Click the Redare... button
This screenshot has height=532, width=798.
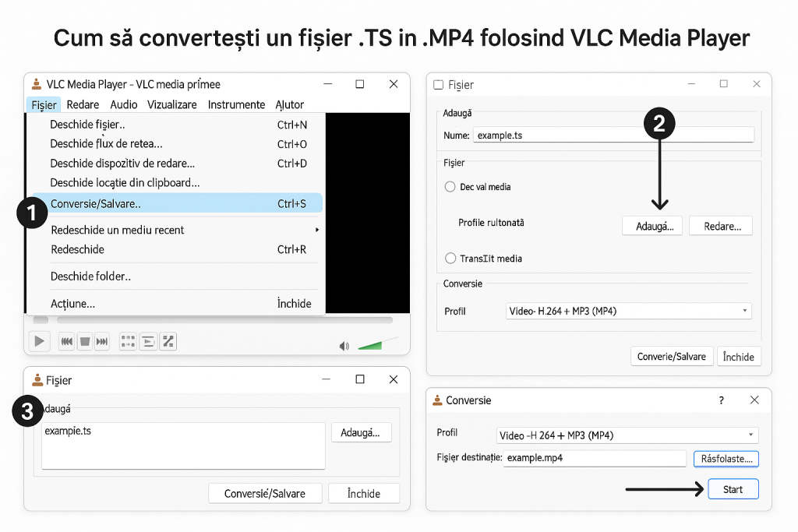point(721,226)
